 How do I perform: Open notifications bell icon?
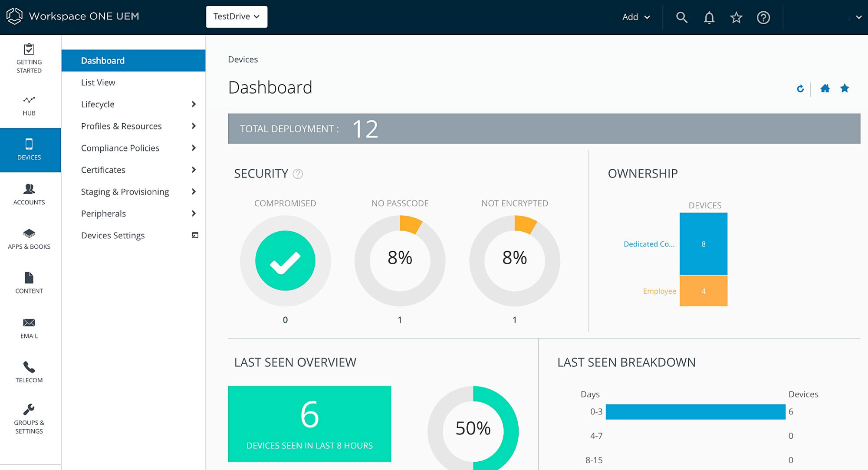709,17
